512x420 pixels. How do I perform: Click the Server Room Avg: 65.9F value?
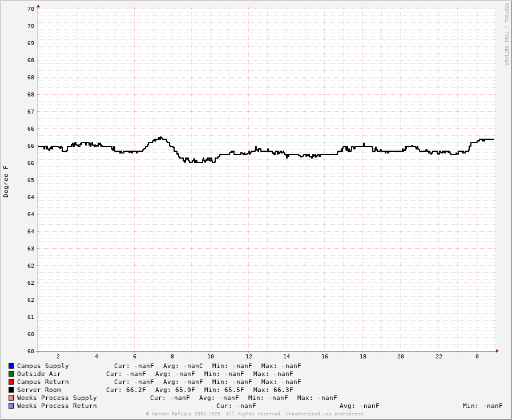[175, 390]
